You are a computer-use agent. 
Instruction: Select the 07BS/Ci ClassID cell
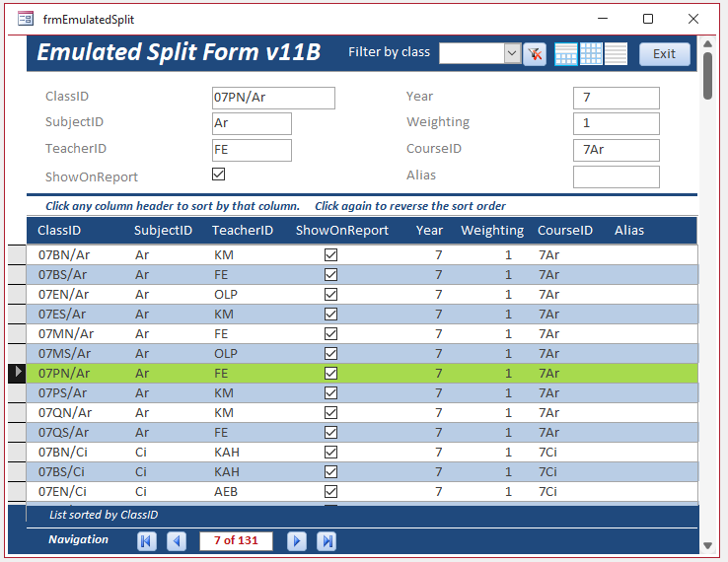61,471
